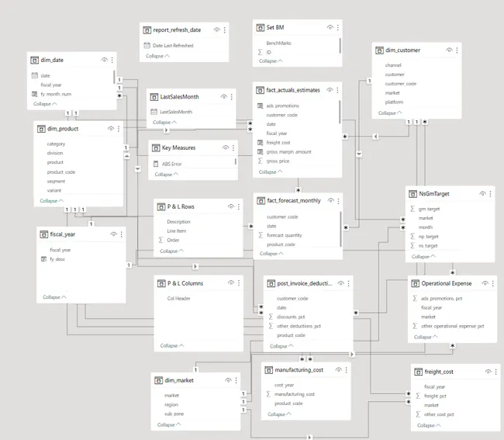Open more options for freight_cost table
This screenshot has width=504, height=440.
point(496,372)
